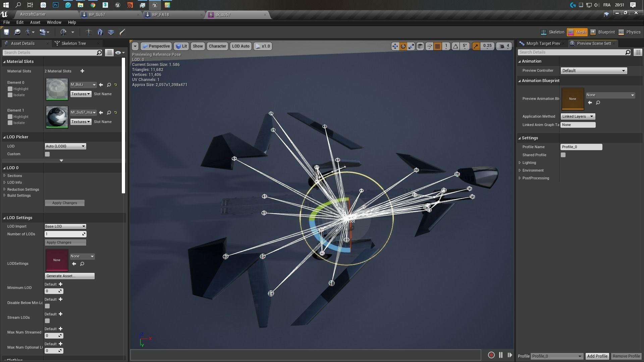Toggle rotation snap angle icon

455,46
